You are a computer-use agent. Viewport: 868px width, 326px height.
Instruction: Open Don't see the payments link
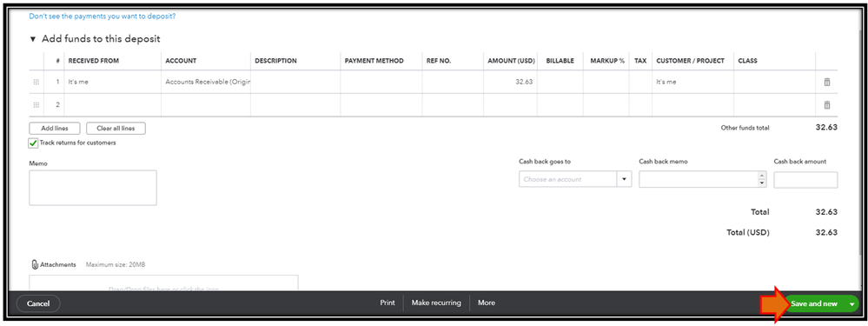[103, 17]
